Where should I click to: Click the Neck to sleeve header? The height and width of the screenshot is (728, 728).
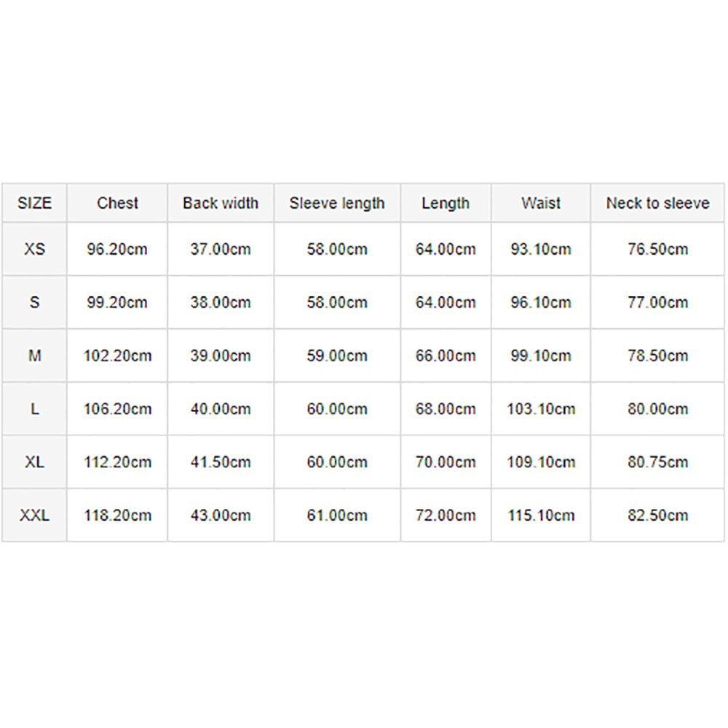click(x=657, y=203)
